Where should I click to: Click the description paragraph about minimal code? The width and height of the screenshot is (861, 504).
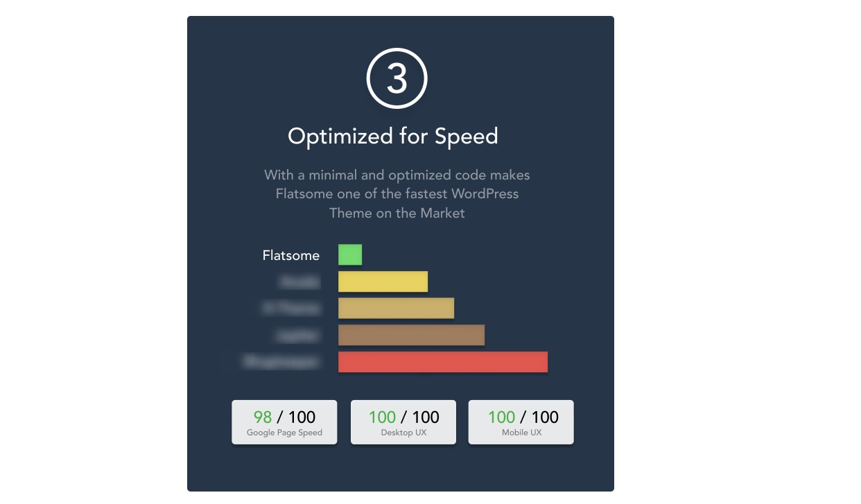pyautogui.click(x=397, y=193)
